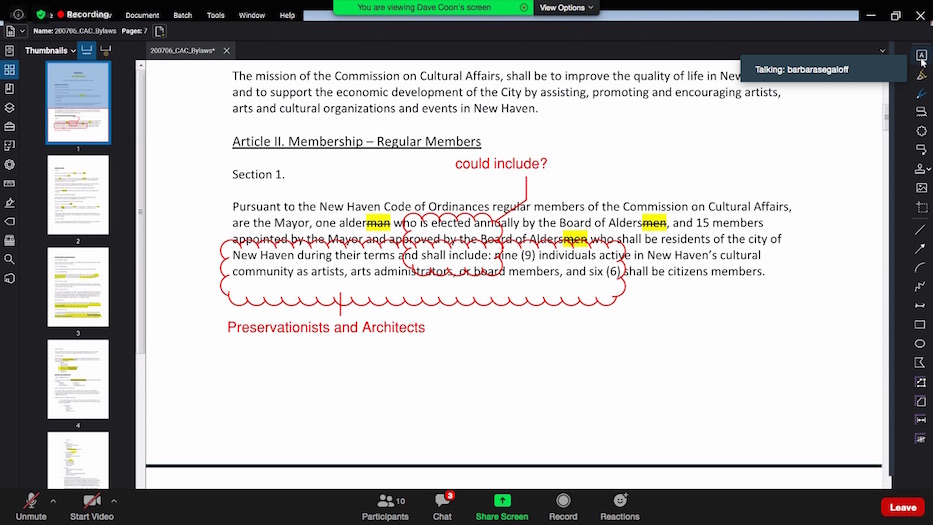Screen dimensions: 933x525
Task: Leave the meeting
Action: (x=903, y=507)
